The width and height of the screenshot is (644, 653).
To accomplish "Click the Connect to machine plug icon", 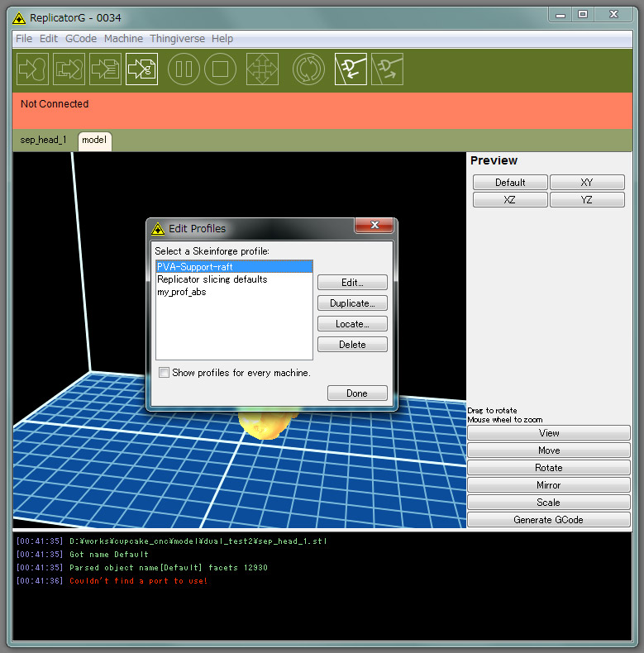I will [351, 69].
